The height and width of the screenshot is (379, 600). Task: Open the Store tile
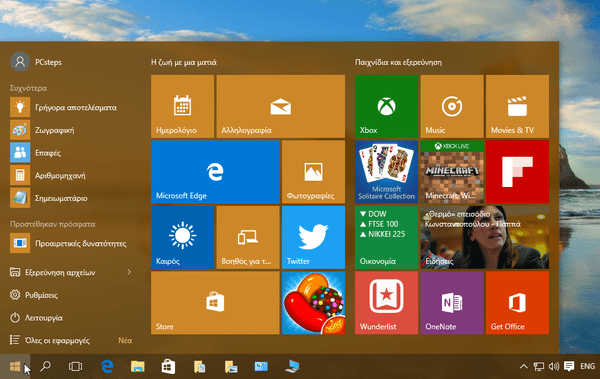215,303
